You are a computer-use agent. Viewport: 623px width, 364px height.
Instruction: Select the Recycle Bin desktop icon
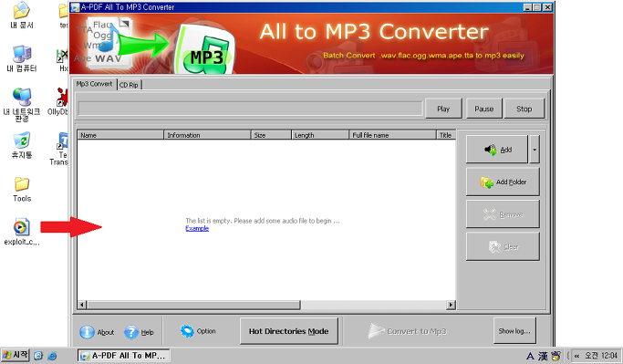(x=22, y=145)
